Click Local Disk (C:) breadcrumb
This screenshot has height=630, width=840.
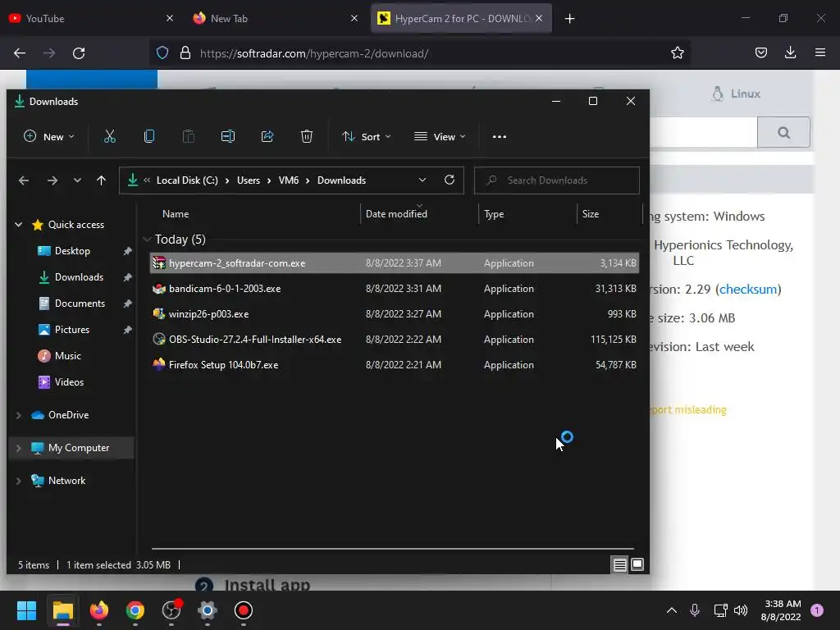pyautogui.click(x=188, y=180)
